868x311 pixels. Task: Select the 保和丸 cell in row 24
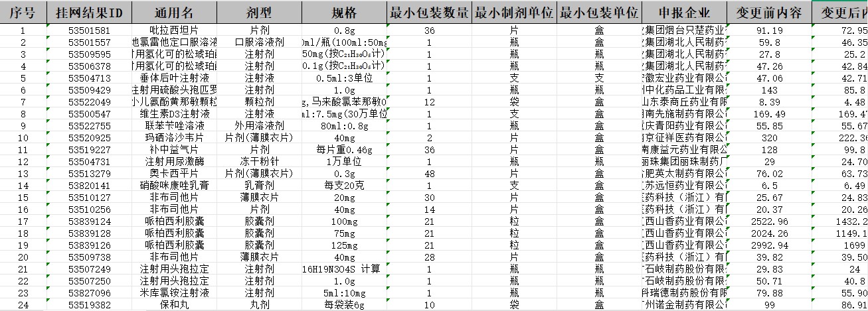coord(174,305)
